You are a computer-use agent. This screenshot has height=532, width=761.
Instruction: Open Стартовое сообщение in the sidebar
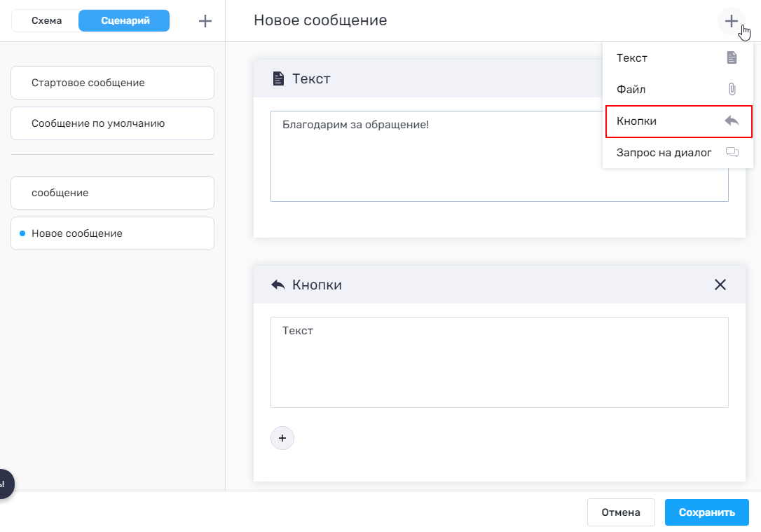tap(112, 83)
